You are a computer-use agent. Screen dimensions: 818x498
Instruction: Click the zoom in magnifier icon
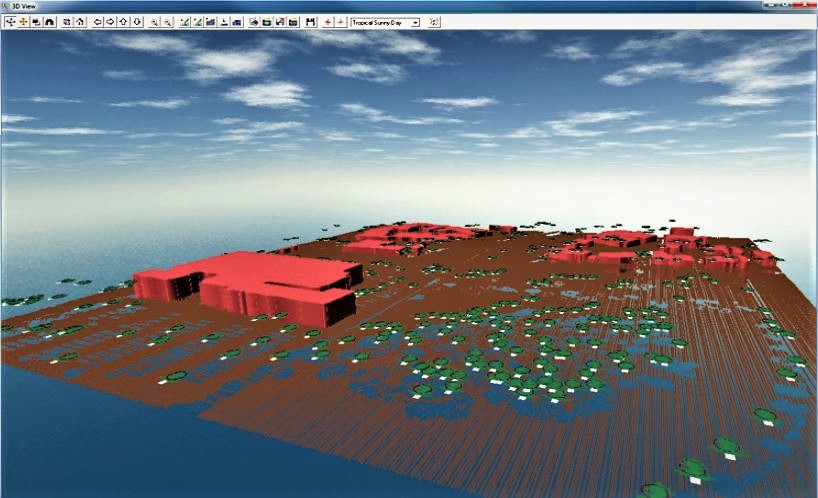click(x=155, y=21)
